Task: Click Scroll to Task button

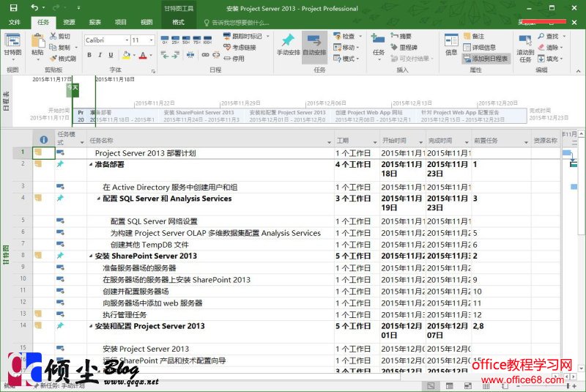Action: click(525, 48)
